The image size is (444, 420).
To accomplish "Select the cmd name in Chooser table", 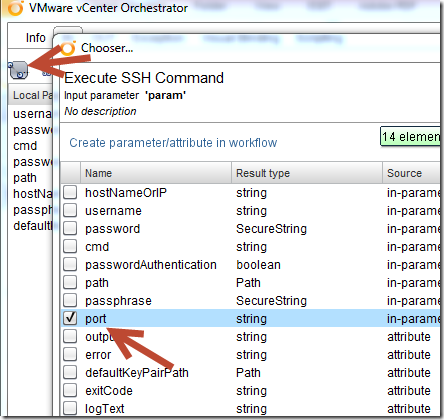I will click(x=97, y=247).
